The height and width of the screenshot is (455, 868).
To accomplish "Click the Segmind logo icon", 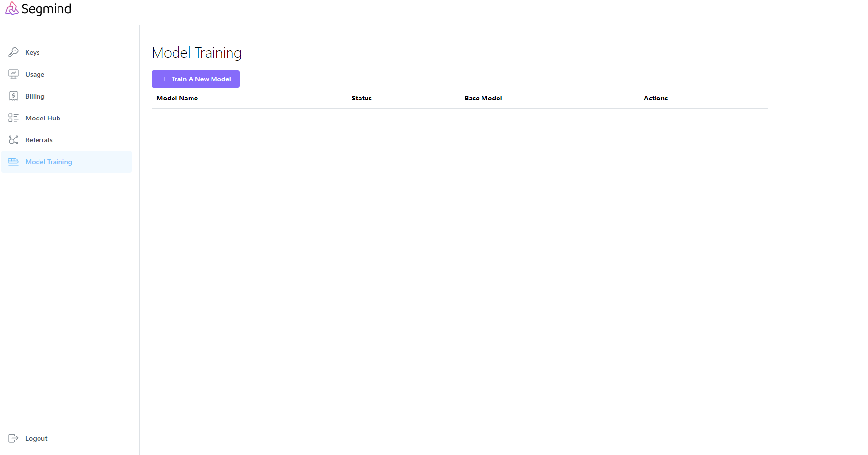I will tap(12, 9).
